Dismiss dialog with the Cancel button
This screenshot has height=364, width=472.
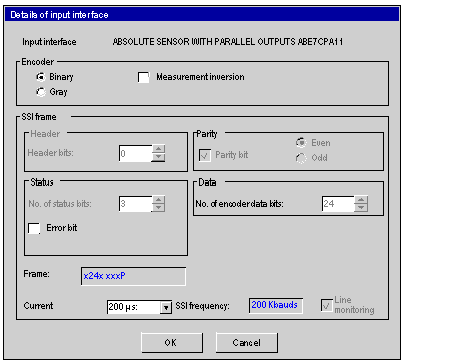click(247, 343)
